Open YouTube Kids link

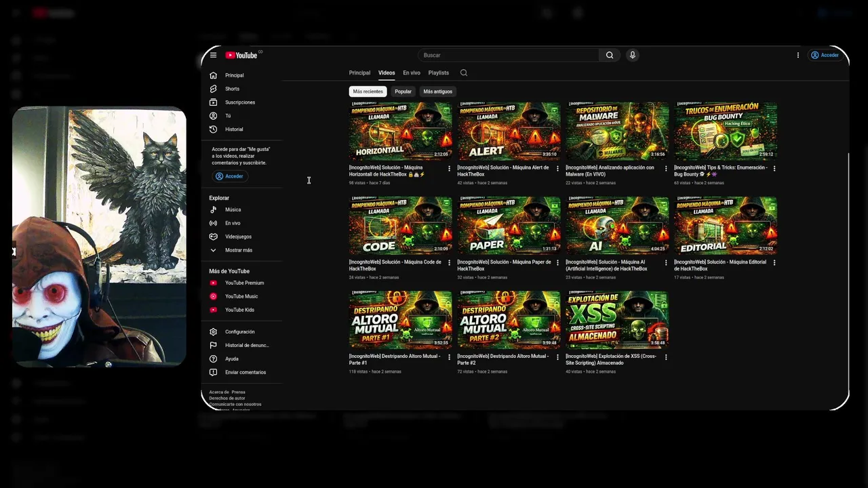tap(241, 310)
